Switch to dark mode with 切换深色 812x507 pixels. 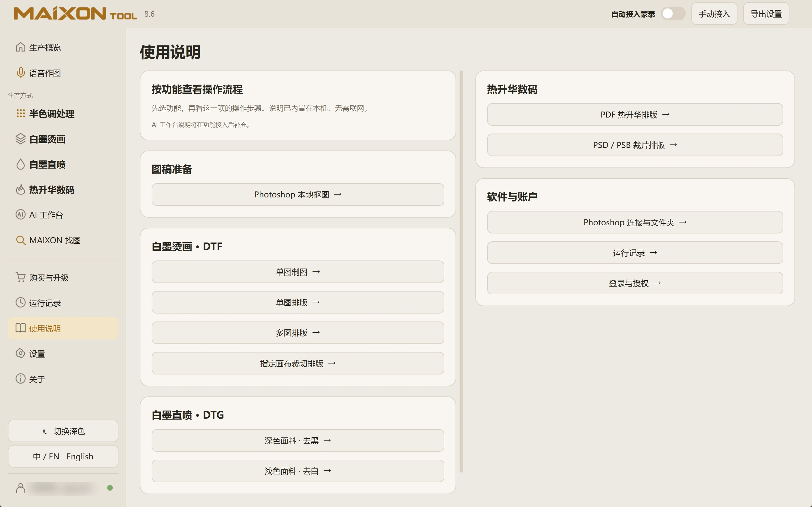[63, 431]
